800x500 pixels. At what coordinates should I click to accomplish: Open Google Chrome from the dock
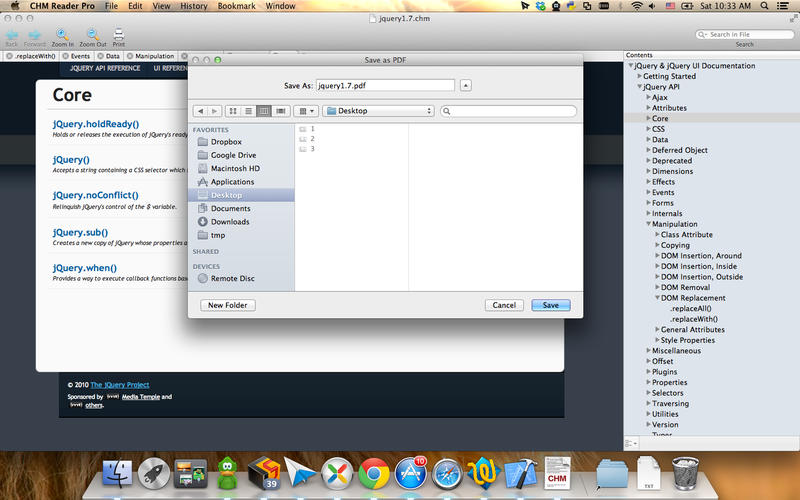coord(374,472)
